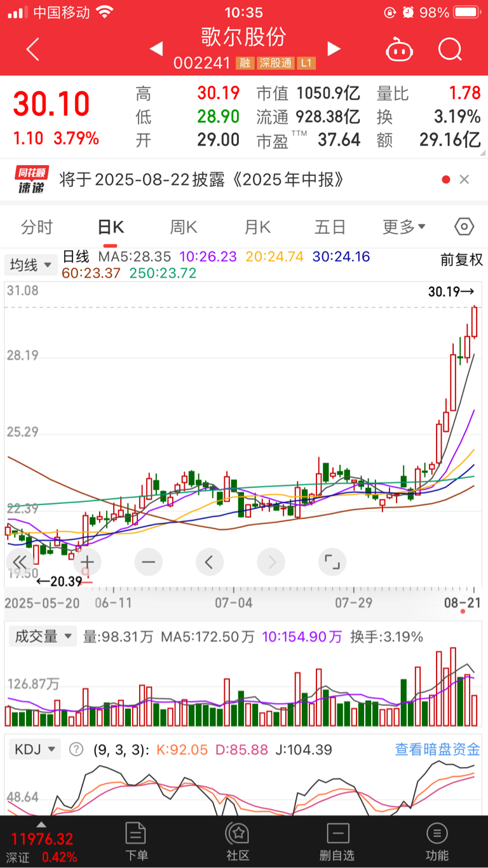Expand chart to fullscreen icon

pyautogui.click(x=332, y=562)
